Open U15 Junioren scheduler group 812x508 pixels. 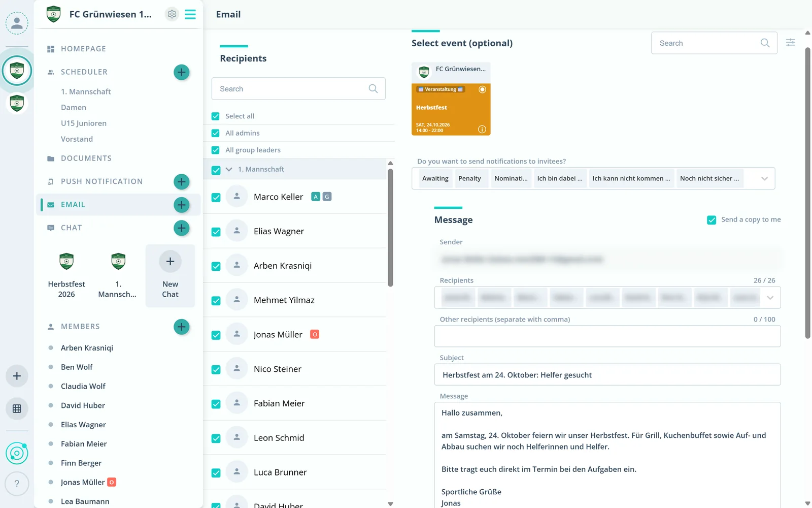tap(84, 123)
